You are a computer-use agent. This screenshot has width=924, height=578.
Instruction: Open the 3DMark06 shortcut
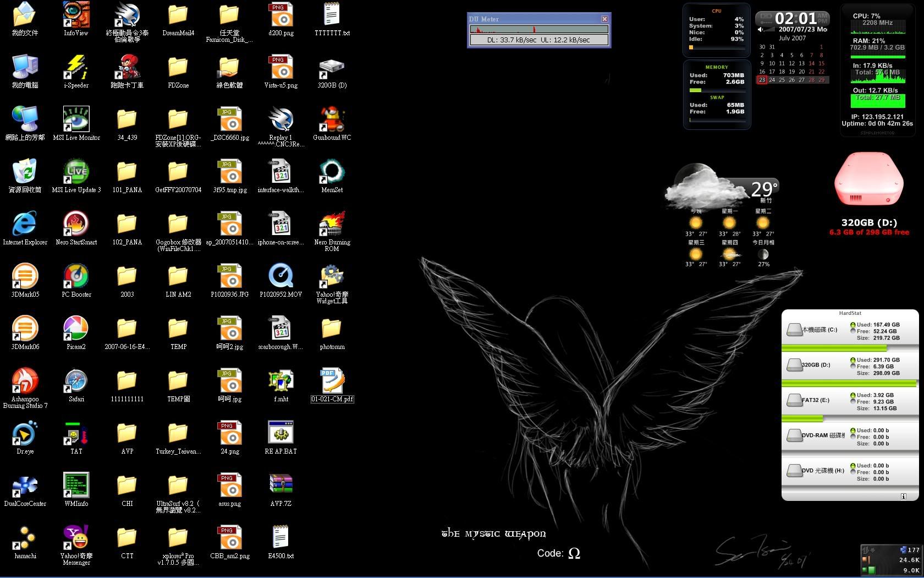[25, 329]
